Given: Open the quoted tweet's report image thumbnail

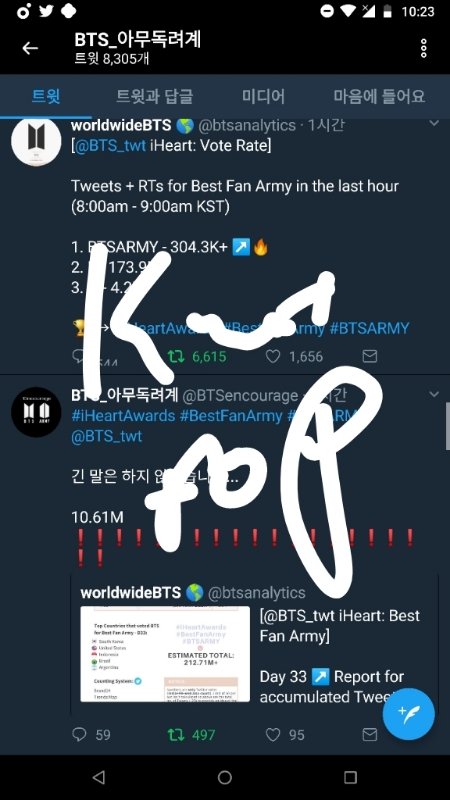Looking at the screenshot, I should [165, 654].
